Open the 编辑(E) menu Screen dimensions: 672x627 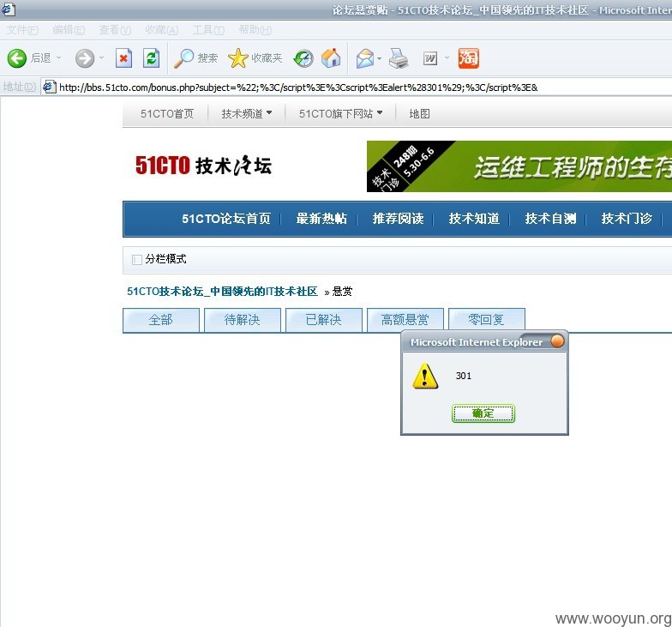pyautogui.click(x=69, y=29)
